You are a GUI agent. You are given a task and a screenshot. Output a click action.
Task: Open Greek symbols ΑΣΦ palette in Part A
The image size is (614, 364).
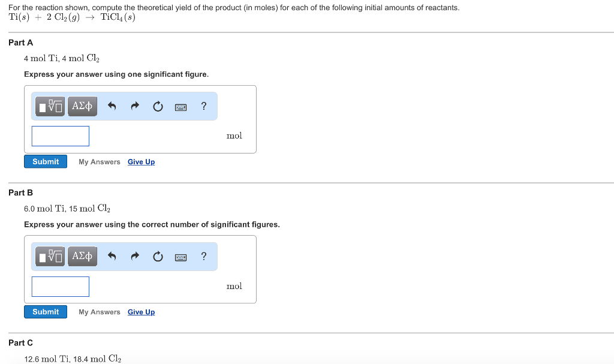click(x=82, y=106)
